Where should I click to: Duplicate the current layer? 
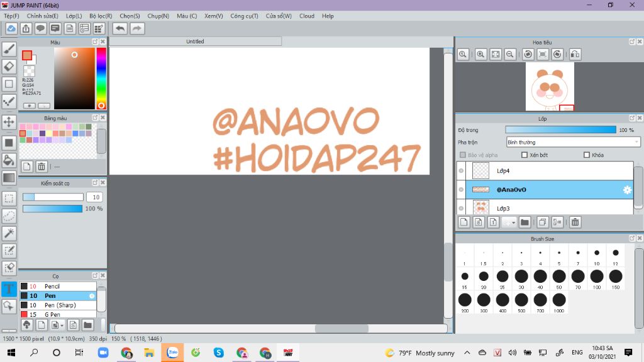[x=542, y=222]
